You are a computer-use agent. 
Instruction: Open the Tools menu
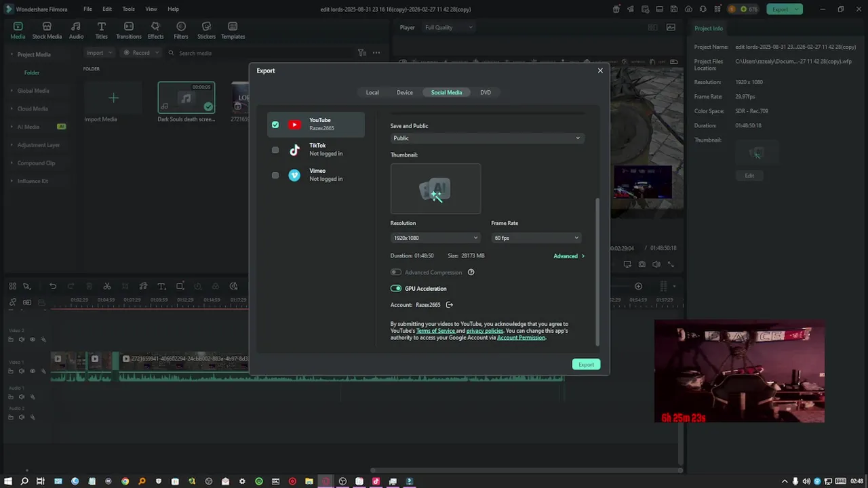(128, 9)
